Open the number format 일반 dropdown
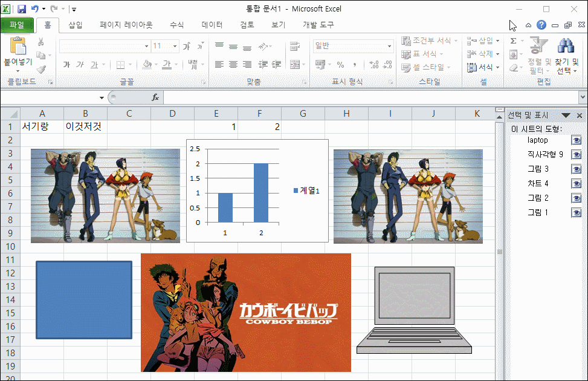588x381 pixels. click(x=390, y=46)
